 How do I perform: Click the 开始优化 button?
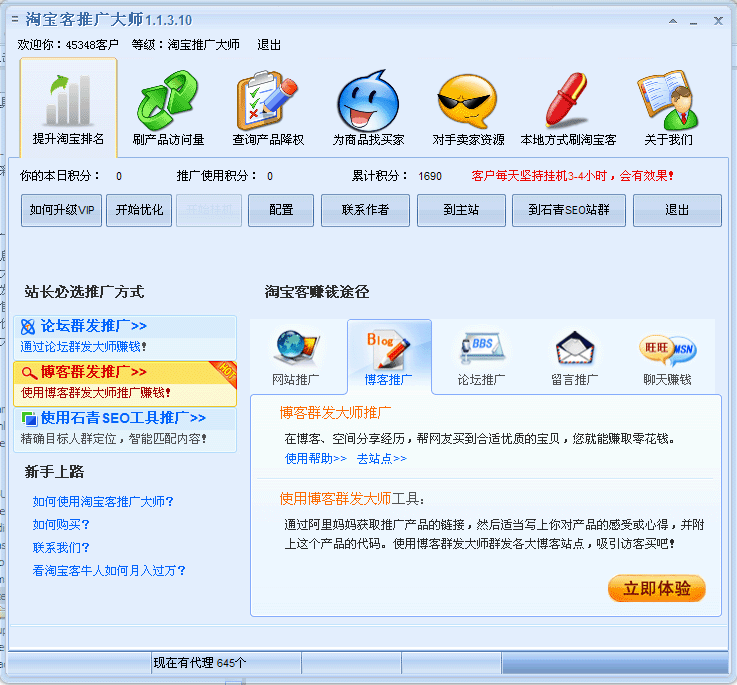pyautogui.click(x=139, y=210)
